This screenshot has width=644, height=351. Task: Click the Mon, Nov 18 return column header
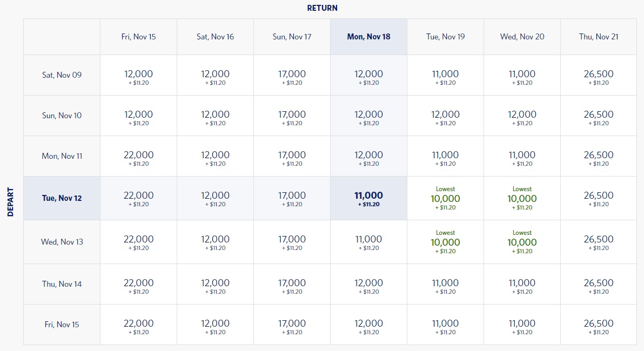point(368,37)
